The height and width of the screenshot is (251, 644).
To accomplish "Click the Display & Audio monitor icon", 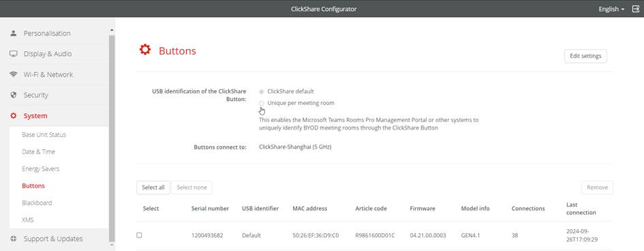I will tap(14, 54).
